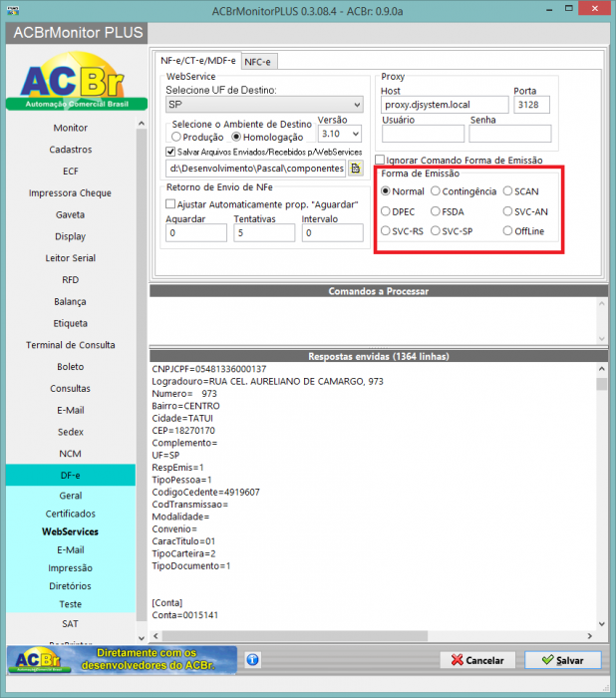Go to Terminal de Consulta
This screenshot has height=698, width=616.
(x=71, y=345)
